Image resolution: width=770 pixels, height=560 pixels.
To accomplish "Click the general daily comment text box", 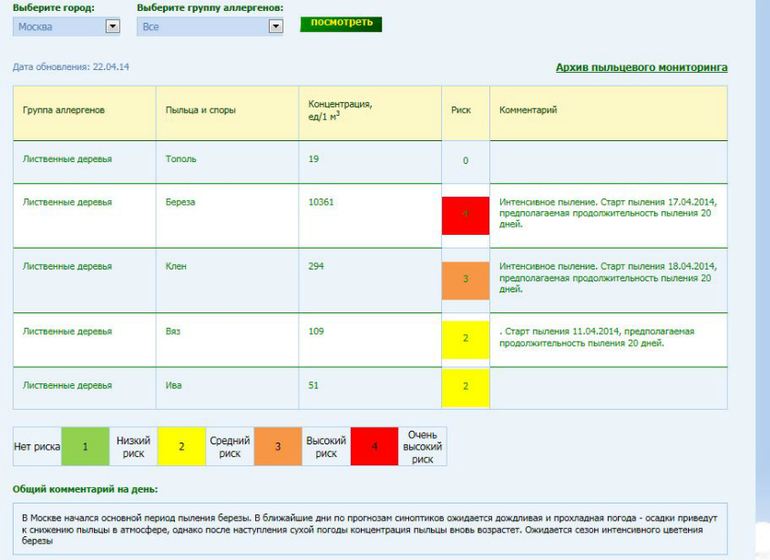I will [370, 528].
